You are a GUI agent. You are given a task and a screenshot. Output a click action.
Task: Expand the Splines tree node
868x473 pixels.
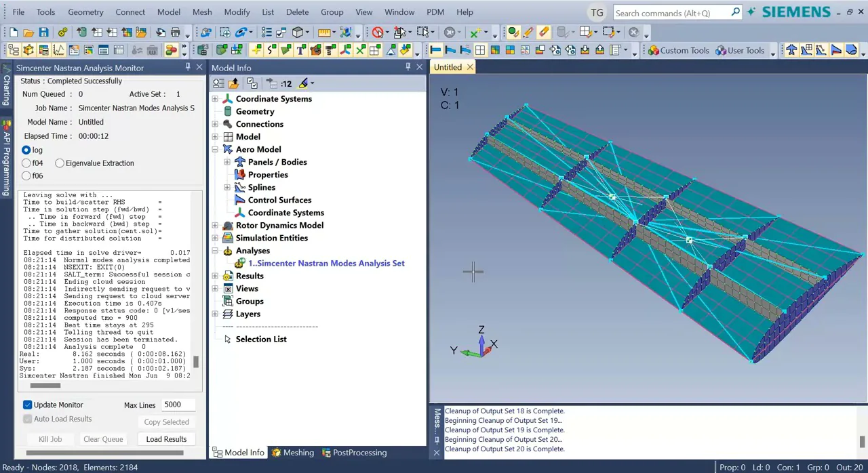coord(227,188)
